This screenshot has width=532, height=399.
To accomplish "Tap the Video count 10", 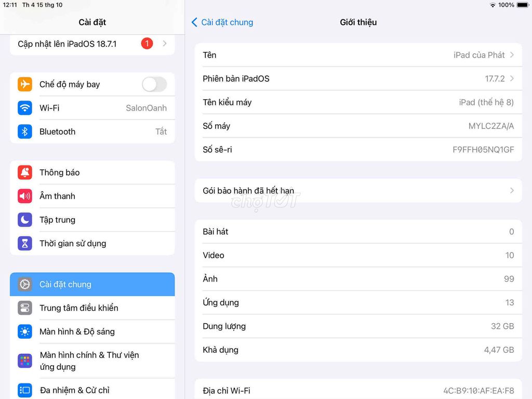I will (x=510, y=255).
